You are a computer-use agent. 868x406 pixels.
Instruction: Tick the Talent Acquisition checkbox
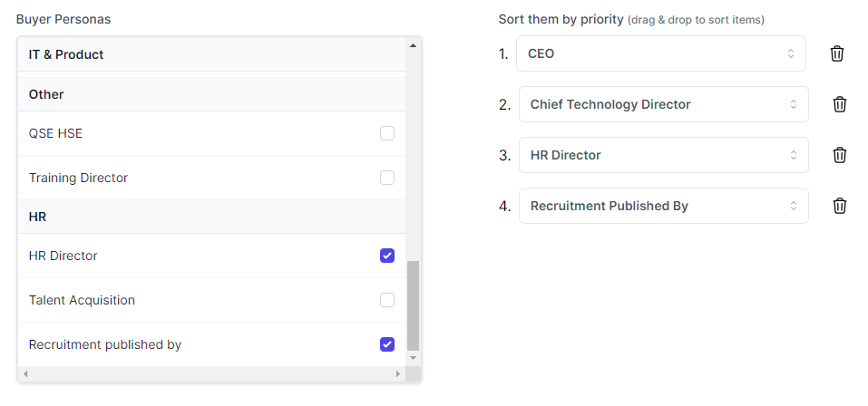point(387,300)
